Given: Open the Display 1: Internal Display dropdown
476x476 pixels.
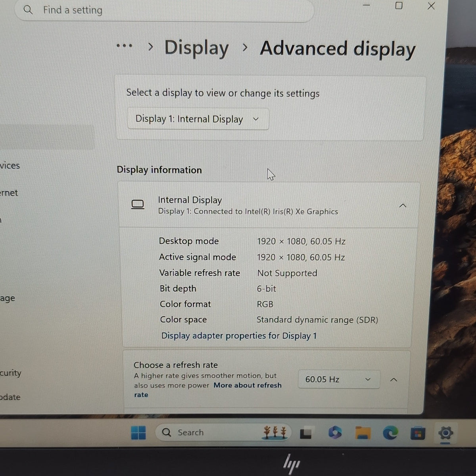Looking at the screenshot, I should (x=198, y=119).
